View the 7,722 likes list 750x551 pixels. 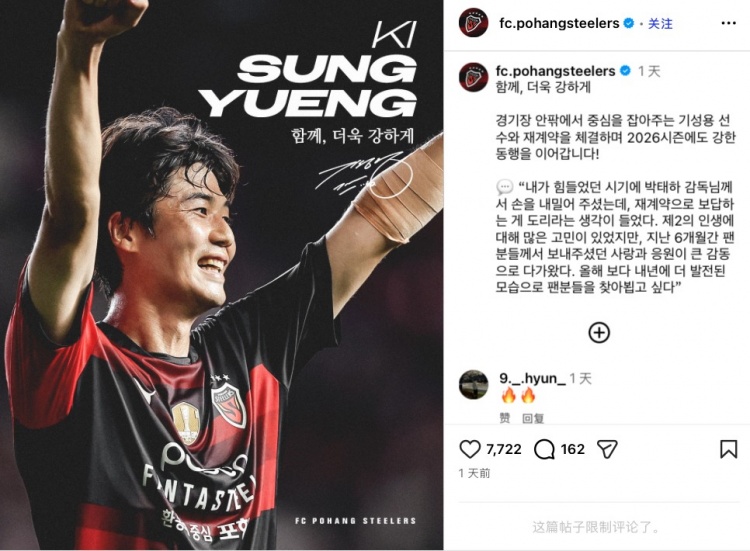504,449
